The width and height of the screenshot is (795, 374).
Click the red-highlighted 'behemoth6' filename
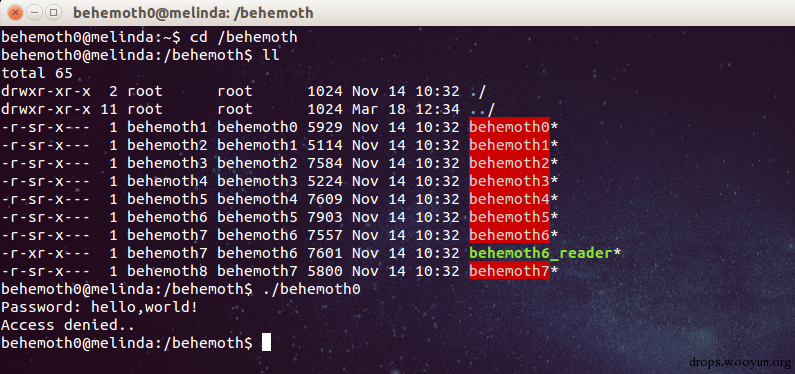(x=510, y=235)
